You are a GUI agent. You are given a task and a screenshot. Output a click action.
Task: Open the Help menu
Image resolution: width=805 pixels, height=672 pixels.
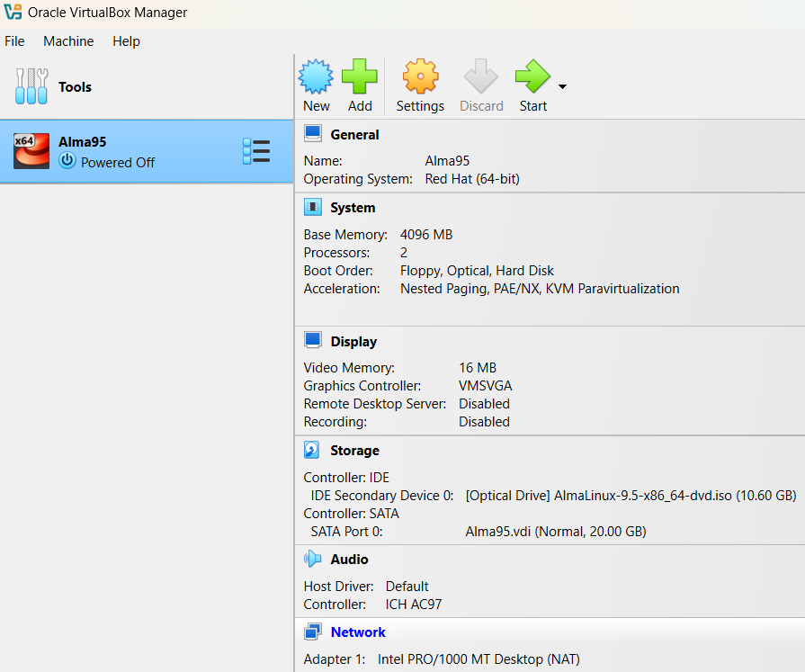[126, 41]
